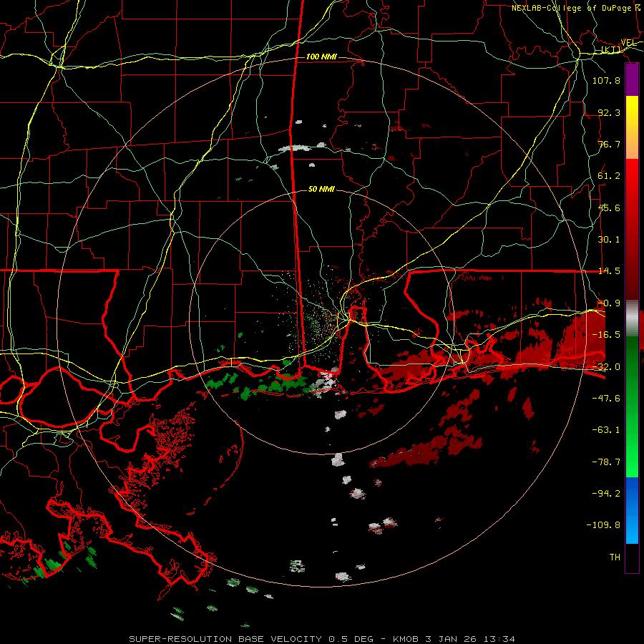Click the -16.5 legend value
644x644 pixels.
click(x=606, y=335)
